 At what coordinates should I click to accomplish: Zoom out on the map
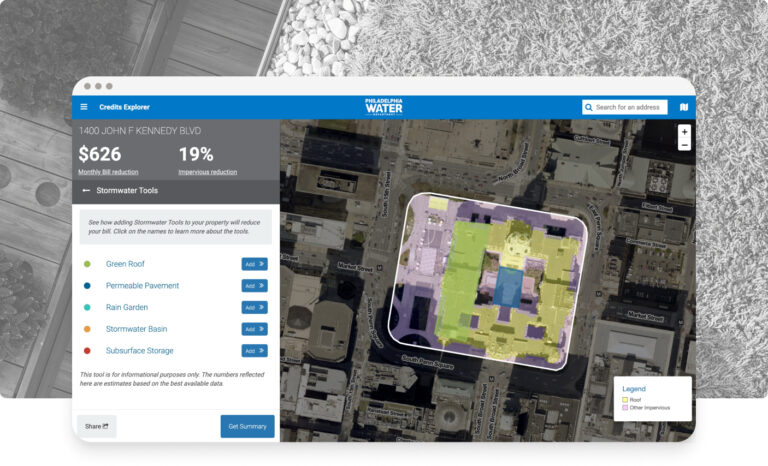(x=684, y=145)
